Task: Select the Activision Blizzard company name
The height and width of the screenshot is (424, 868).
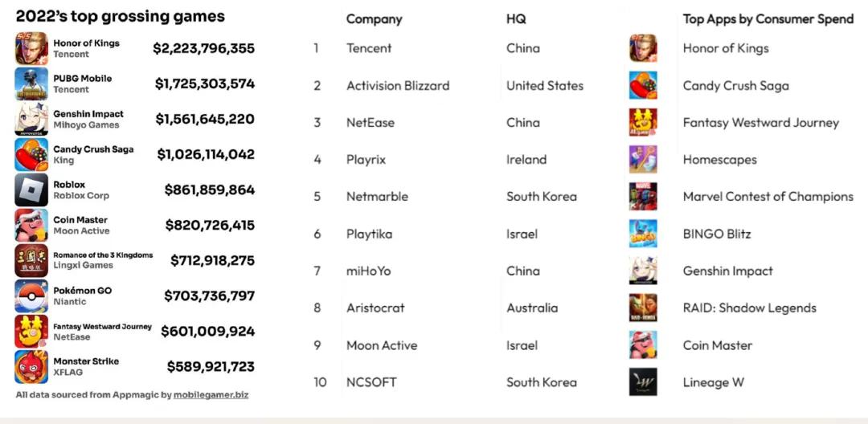Action: (x=398, y=86)
